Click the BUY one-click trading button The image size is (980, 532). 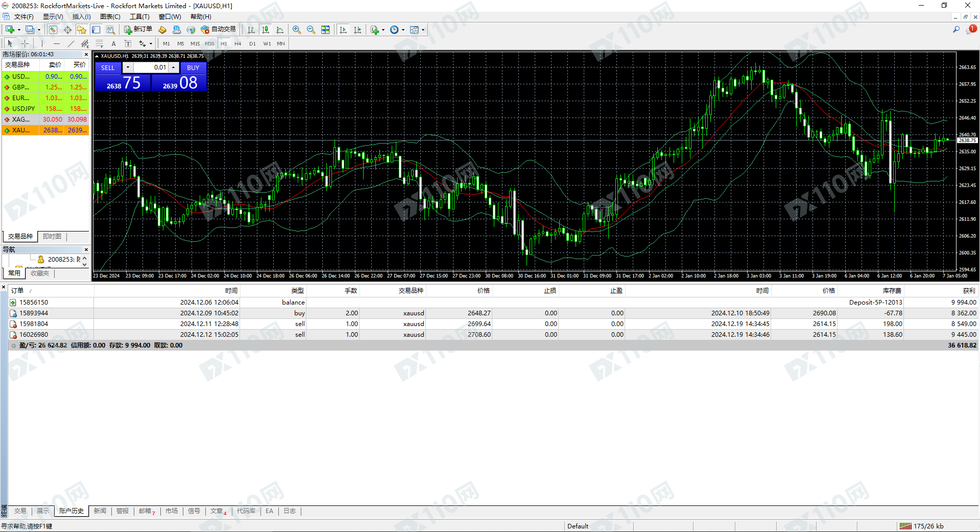[193, 67]
